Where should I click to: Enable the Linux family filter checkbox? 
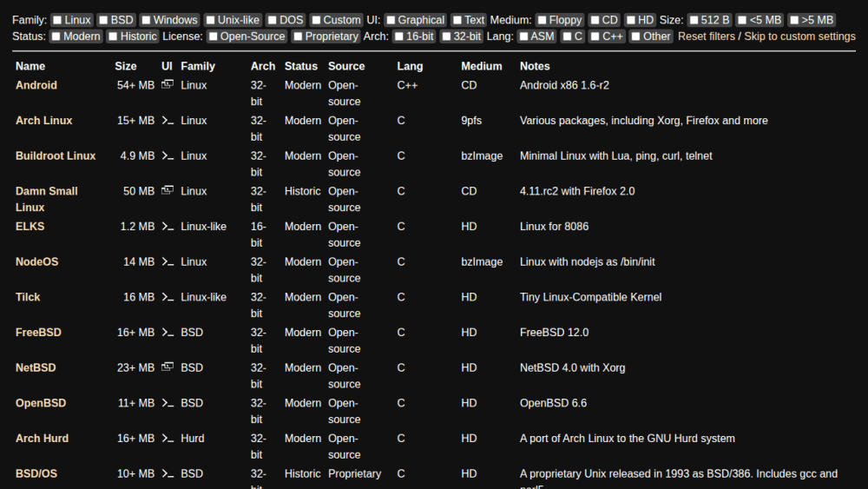pos(57,20)
